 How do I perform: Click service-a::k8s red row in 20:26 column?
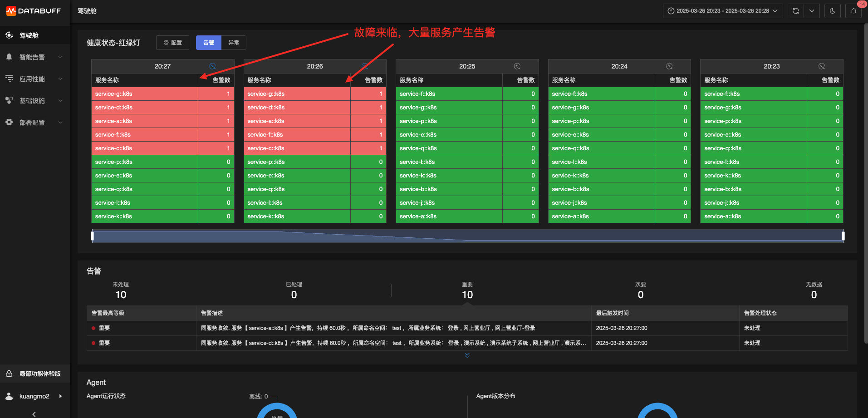[x=315, y=121]
